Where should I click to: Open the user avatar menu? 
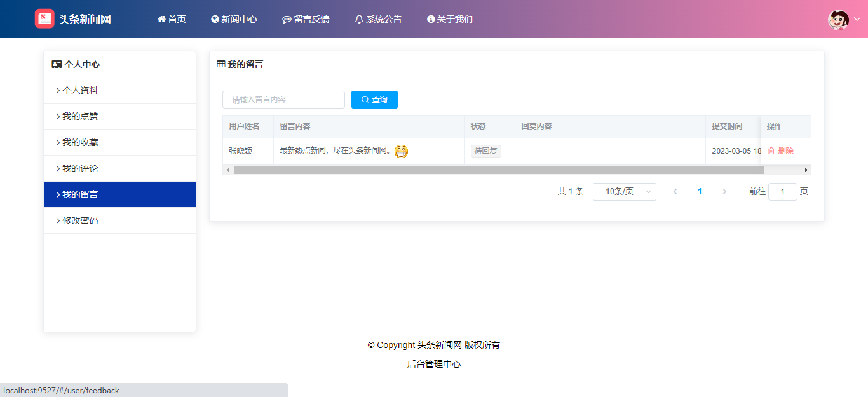click(x=839, y=20)
